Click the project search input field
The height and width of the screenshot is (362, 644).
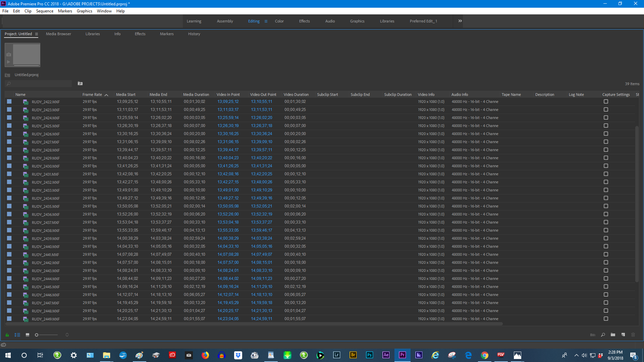coord(38,84)
